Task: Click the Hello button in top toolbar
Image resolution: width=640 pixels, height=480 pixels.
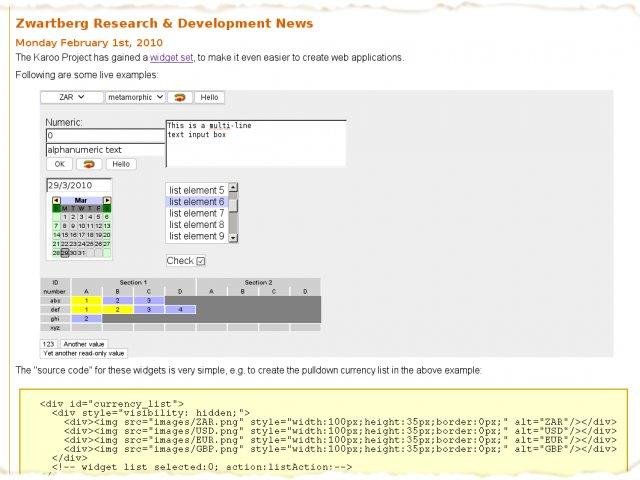Action: [209, 98]
